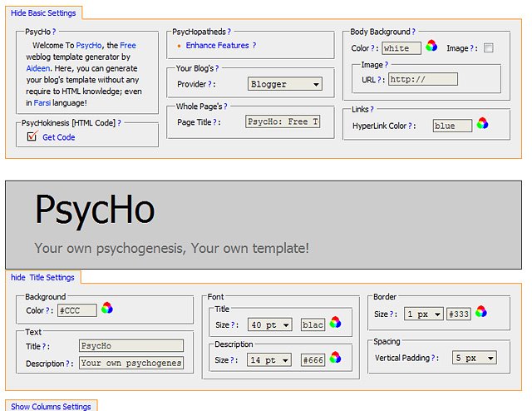Click the Text Description input field

tap(131, 363)
